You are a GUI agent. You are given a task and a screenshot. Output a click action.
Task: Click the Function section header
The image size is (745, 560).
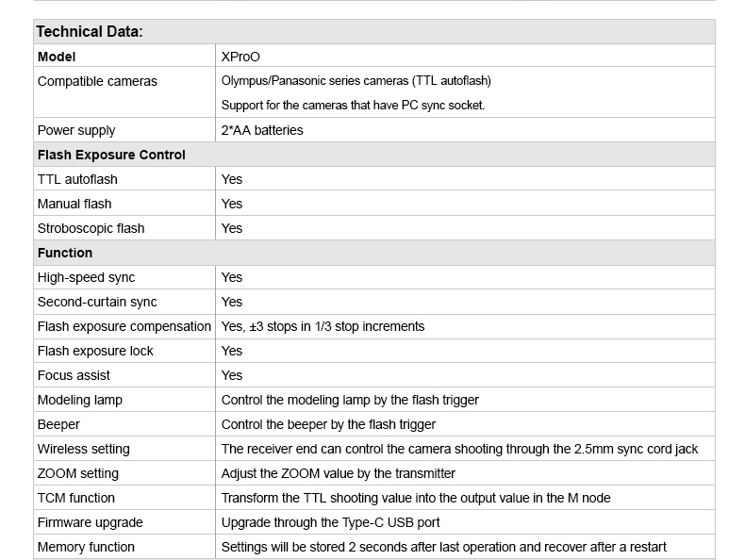[65, 253]
